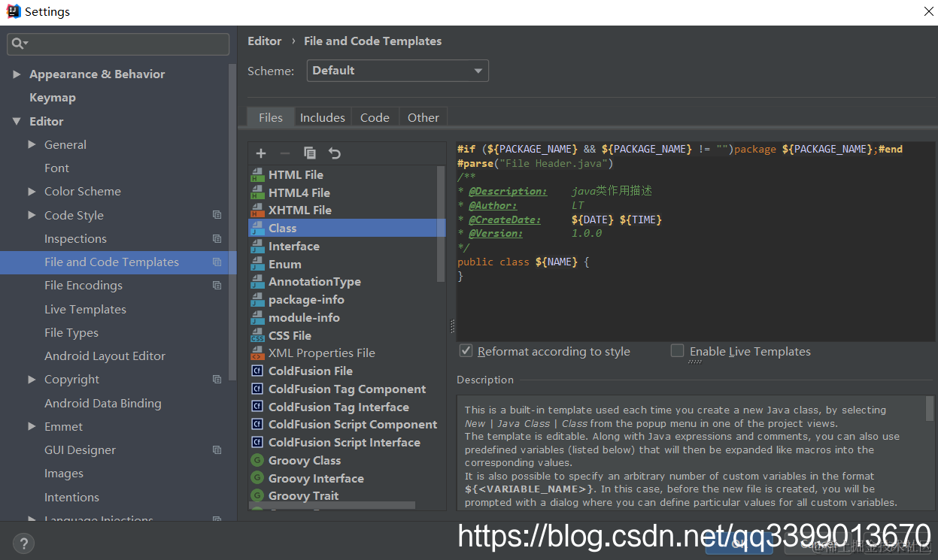Click project-level icon beside File Encodings

(217, 286)
